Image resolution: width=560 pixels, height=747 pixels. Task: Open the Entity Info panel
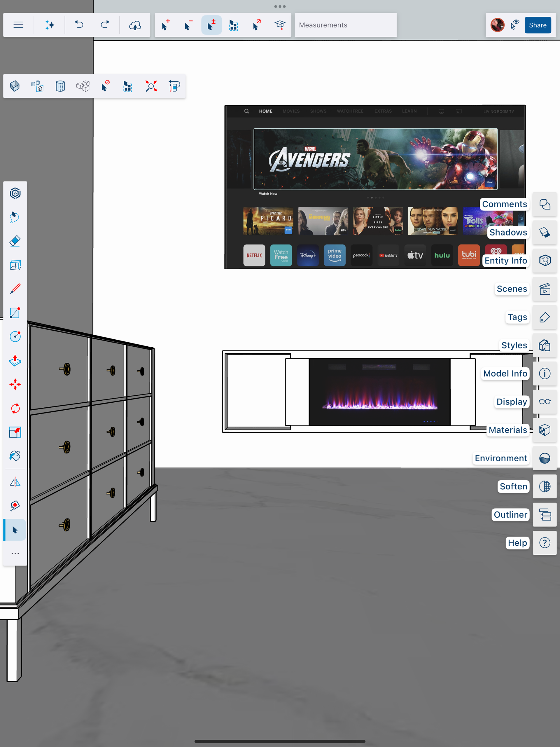pos(545,261)
